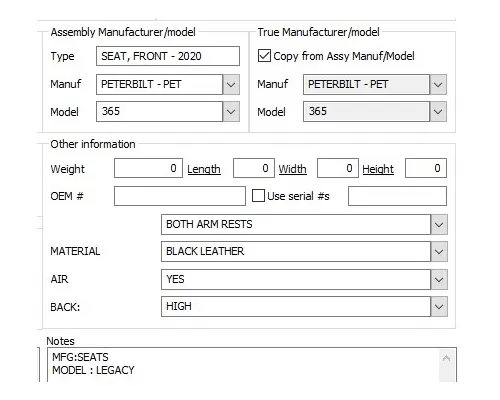The image size is (500, 400).
Task: Enable Use serial #s checkbox
Action: 258,196
